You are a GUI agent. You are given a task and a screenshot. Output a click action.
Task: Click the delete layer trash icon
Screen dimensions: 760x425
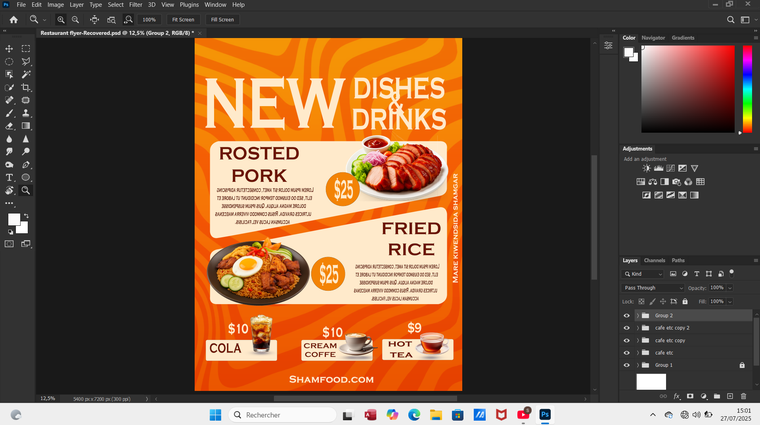coord(743,396)
